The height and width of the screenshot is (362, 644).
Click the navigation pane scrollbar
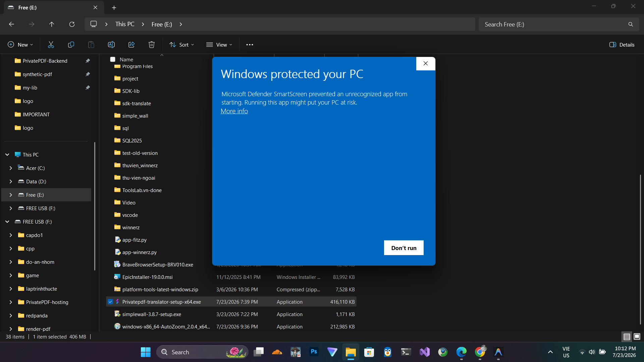tap(95, 206)
